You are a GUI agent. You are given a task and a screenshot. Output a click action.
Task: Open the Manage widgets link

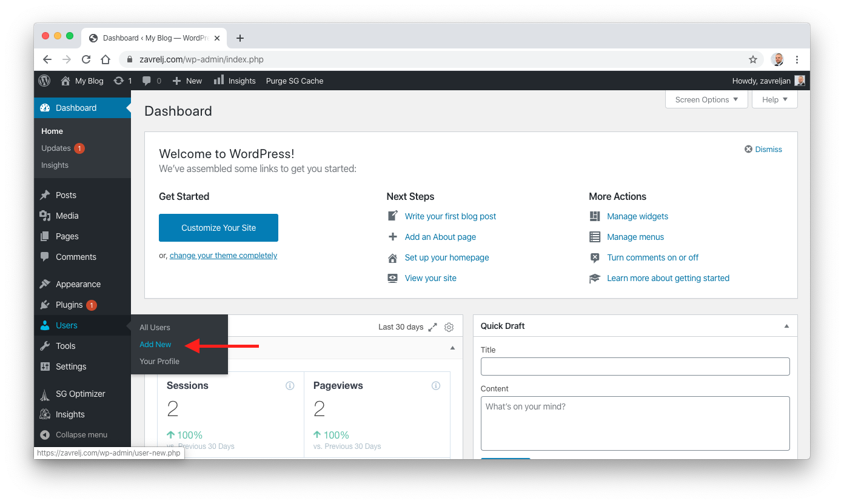point(637,216)
